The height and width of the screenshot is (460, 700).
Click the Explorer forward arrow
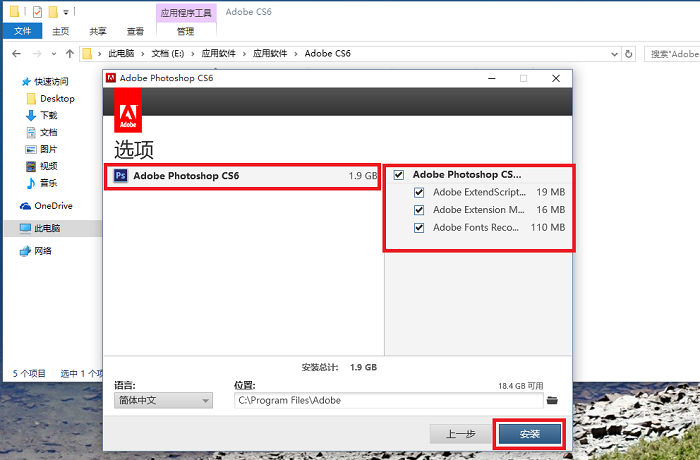pyautogui.click(x=38, y=54)
